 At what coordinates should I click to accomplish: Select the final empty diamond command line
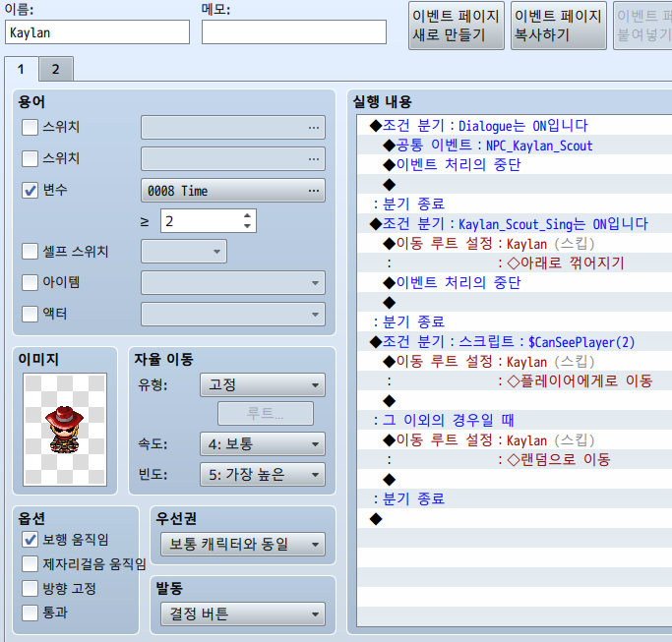coord(515,519)
